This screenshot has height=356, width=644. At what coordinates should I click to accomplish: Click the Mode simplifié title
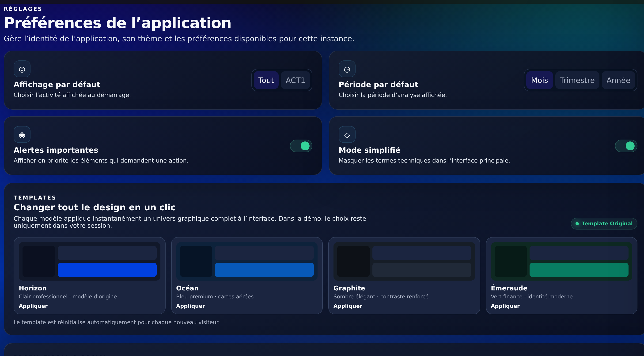pos(369,150)
